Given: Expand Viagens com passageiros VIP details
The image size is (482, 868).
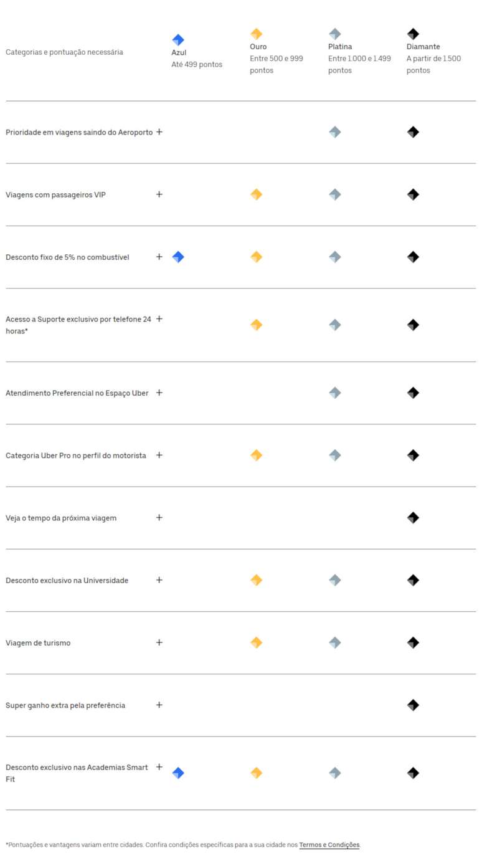Looking at the screenshot, I should tap(159, 194).
